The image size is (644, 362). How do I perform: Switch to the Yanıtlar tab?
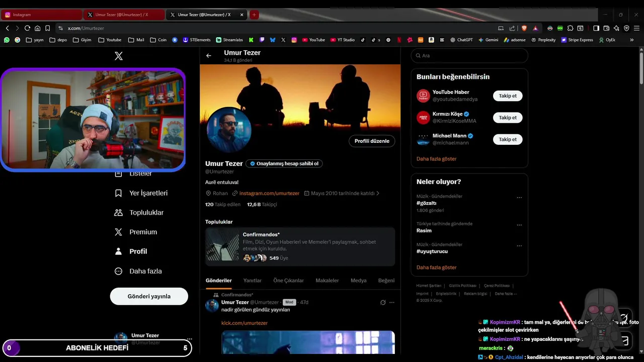coord(253,281)
